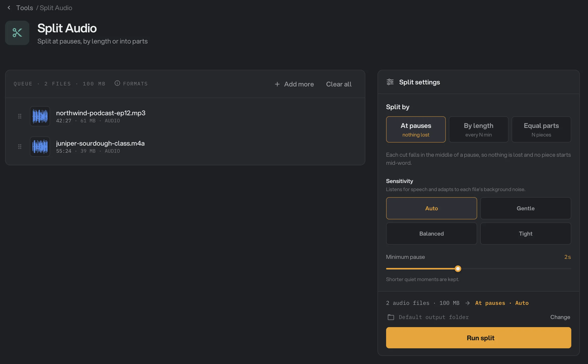Open the northwind-podcast-ep12.mp3 waveform thumbnail
Viewport: 588px width, 364px height.
40,116
